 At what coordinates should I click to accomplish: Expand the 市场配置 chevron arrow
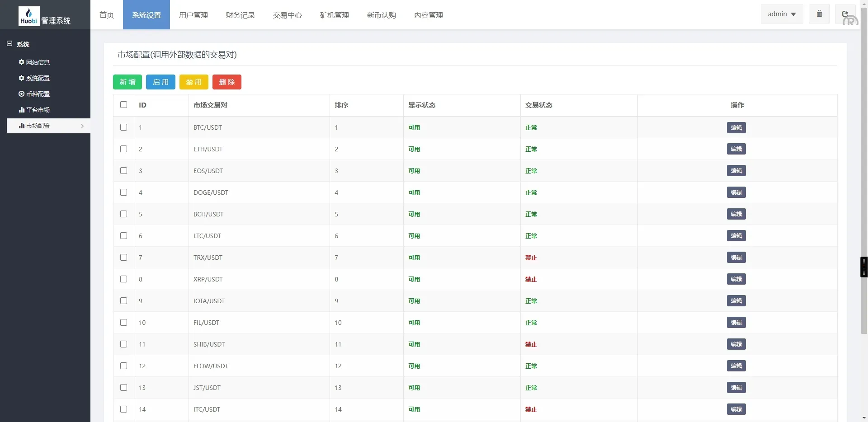83,126
